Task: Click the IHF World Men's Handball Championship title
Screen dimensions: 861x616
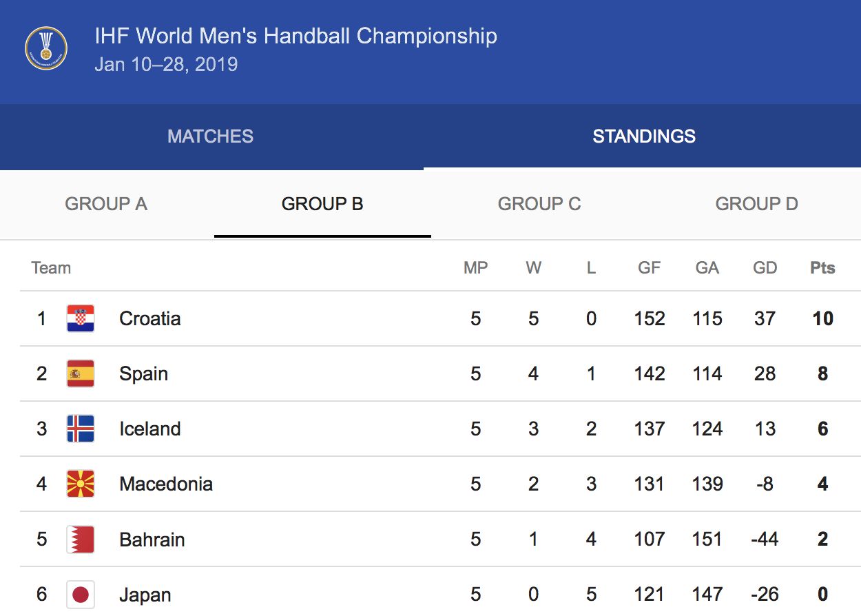Action: (x=295, y=36)
